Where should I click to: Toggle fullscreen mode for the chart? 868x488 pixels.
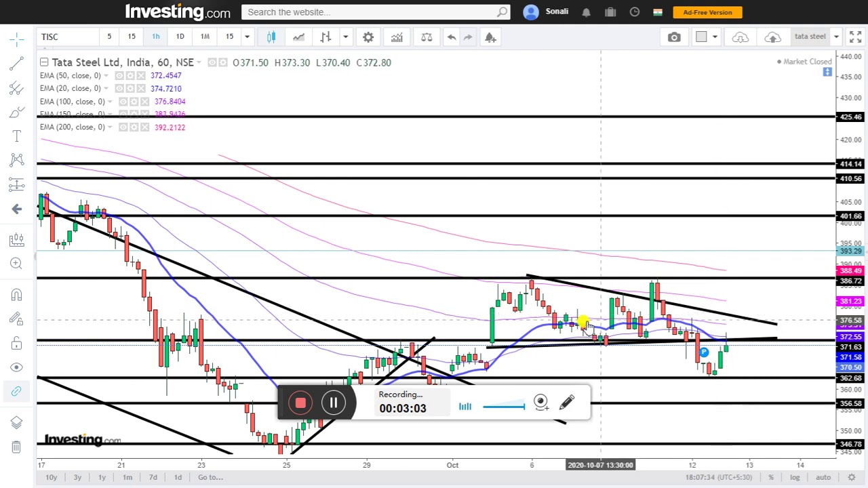(856, 37)
